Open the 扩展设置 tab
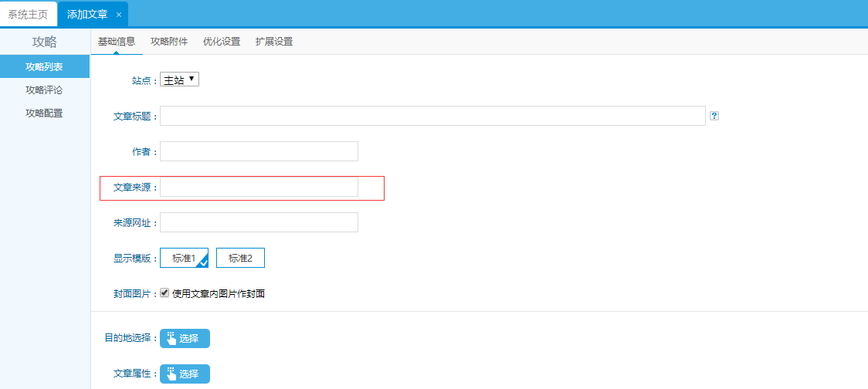 click(x=274, y=42)
